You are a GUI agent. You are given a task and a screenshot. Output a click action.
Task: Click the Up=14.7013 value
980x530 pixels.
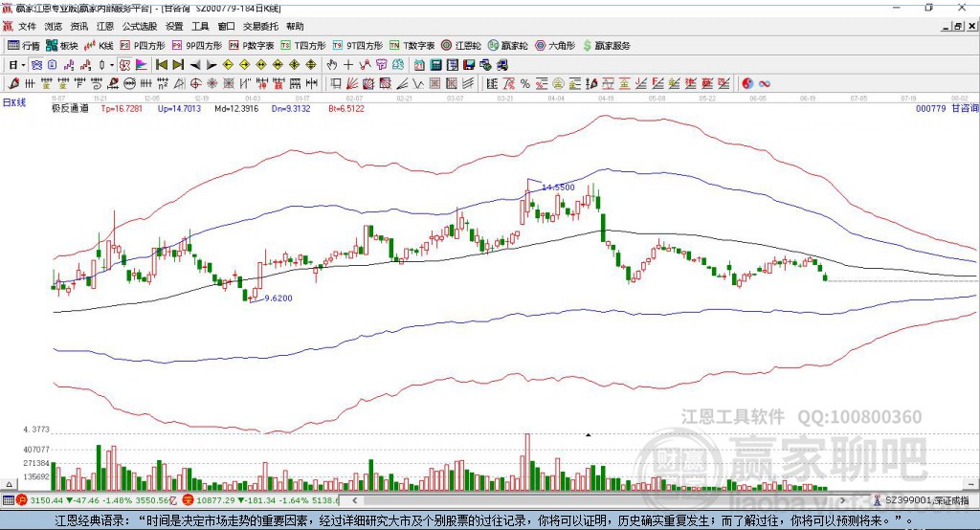click(179, 108)
